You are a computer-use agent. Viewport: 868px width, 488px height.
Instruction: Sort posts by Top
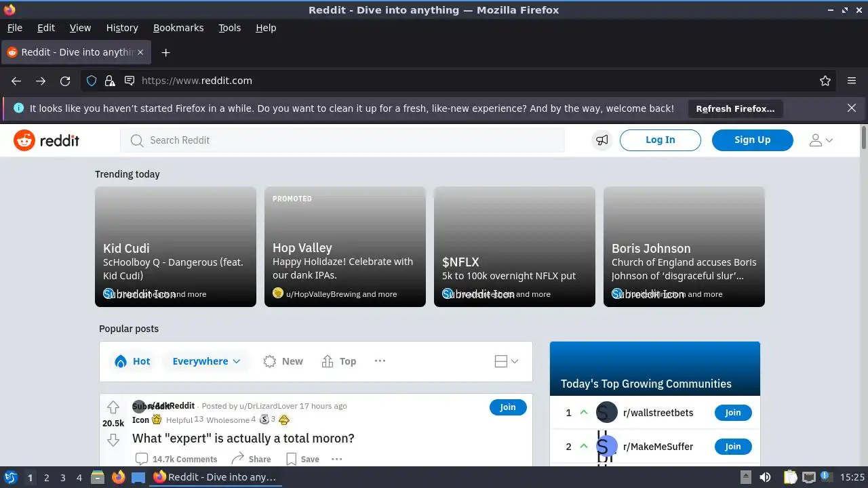click(x=339, y=361)
